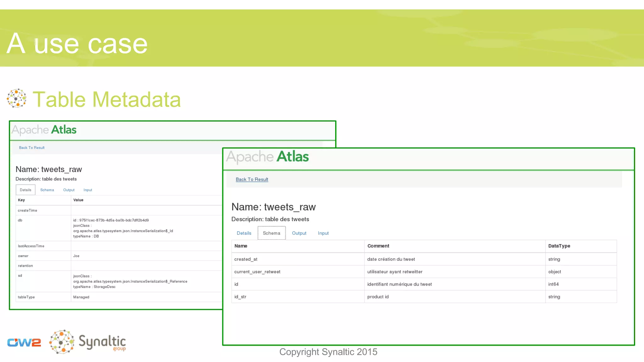Select the tableType key cell
Viewport: 644px width, 362px height.
point(43,297)
